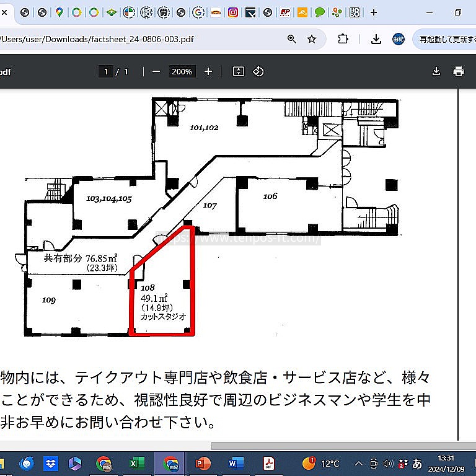Print the PDF using the printer icon

(459, 72)
